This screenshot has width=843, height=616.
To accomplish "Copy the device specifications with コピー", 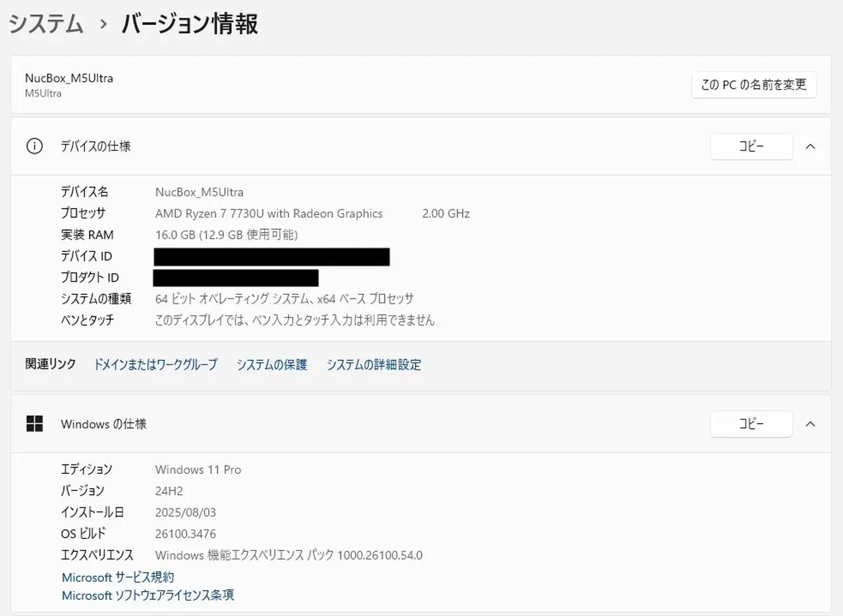I will (x=751, y=146).
